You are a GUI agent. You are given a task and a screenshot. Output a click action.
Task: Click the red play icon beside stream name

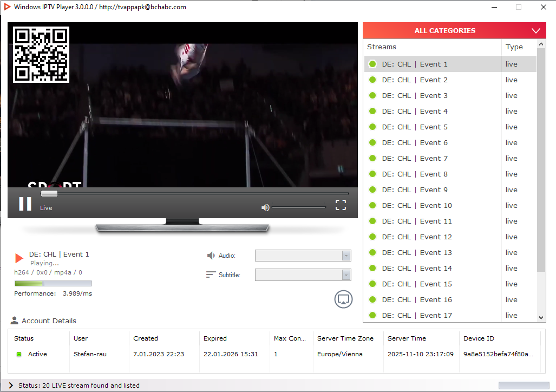[19, 258]
